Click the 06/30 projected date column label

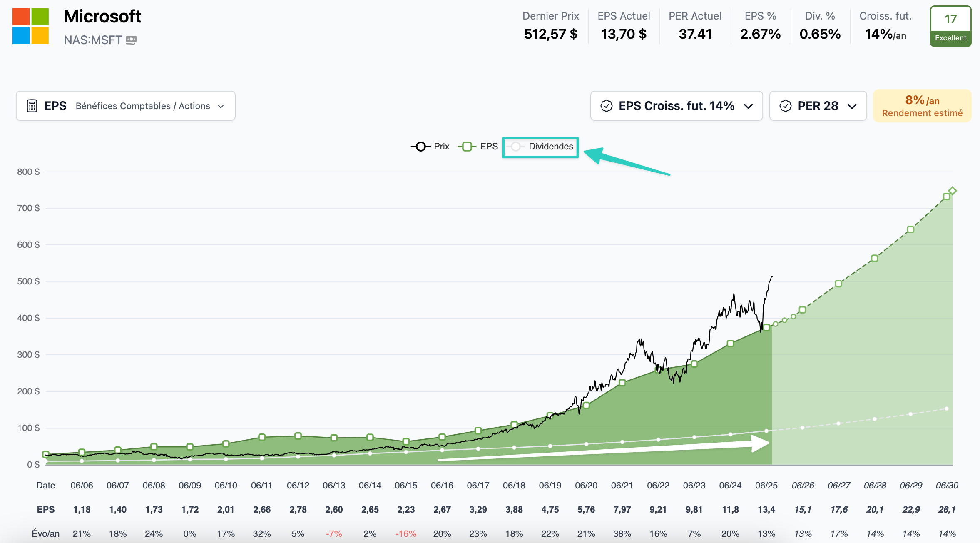coord(947,485)
